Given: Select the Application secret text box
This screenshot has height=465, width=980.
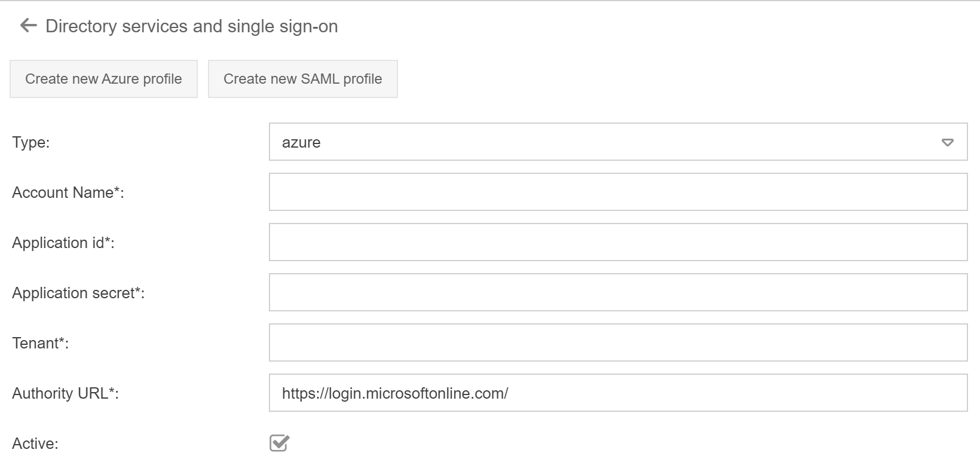Looking at the screenshot, I should tap(618, 292).
